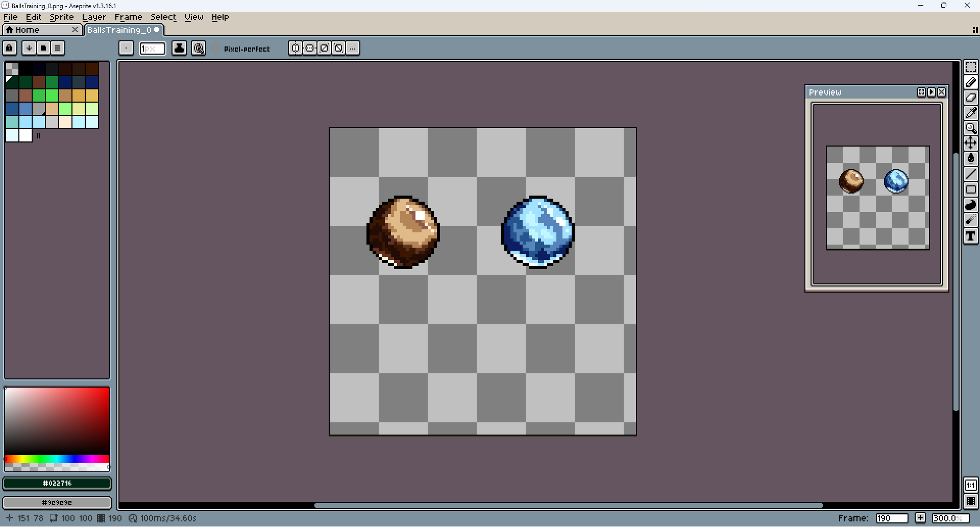980x527 pixels.
Task: Open the ink type dropdown
Action: [x=179, y=48]
